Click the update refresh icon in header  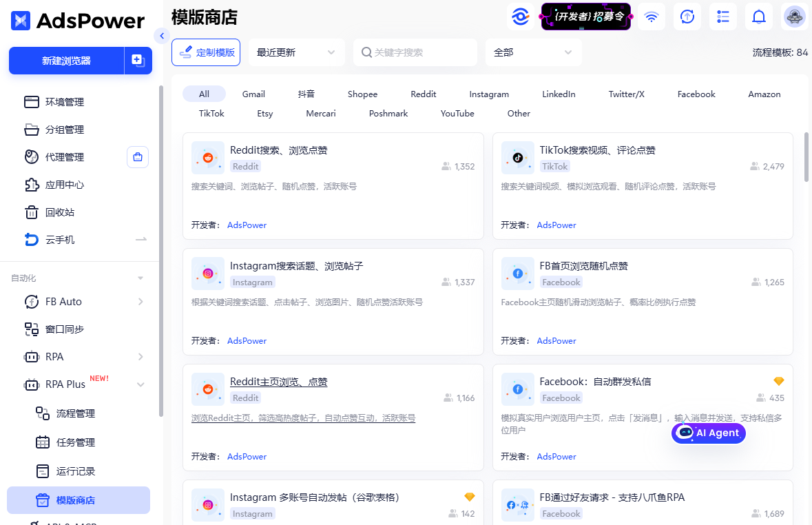tap(687, 17)
